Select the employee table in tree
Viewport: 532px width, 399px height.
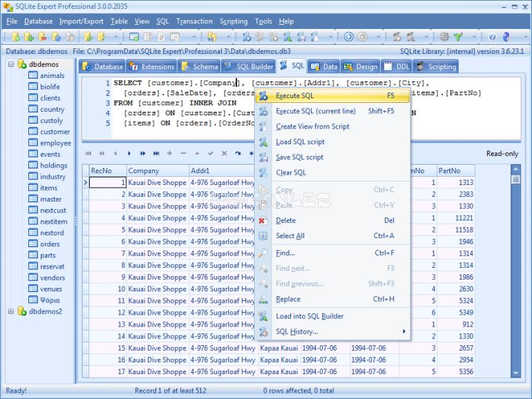56,143
